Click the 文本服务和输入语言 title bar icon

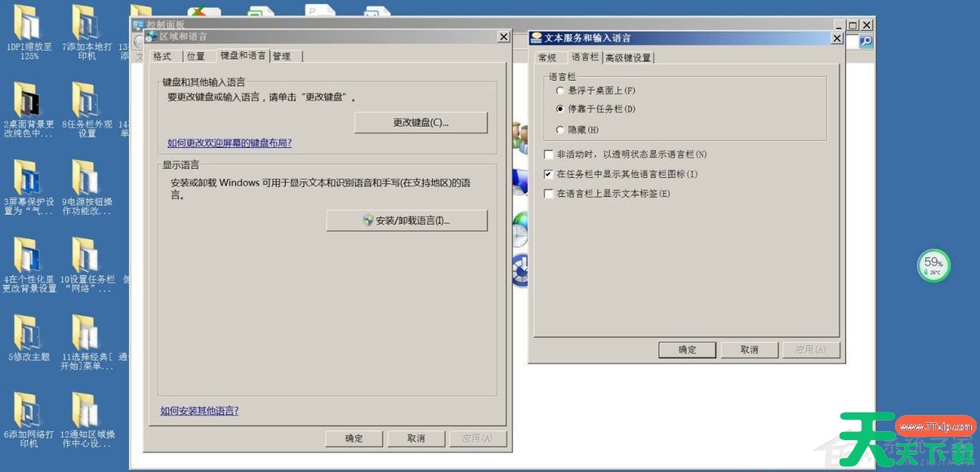(x=537, y=38)
